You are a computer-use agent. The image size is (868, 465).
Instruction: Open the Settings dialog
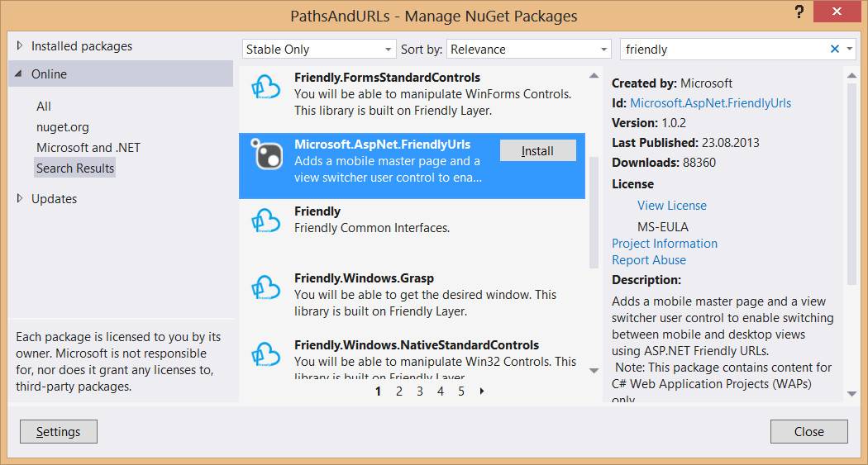click(x=58, y=431)
